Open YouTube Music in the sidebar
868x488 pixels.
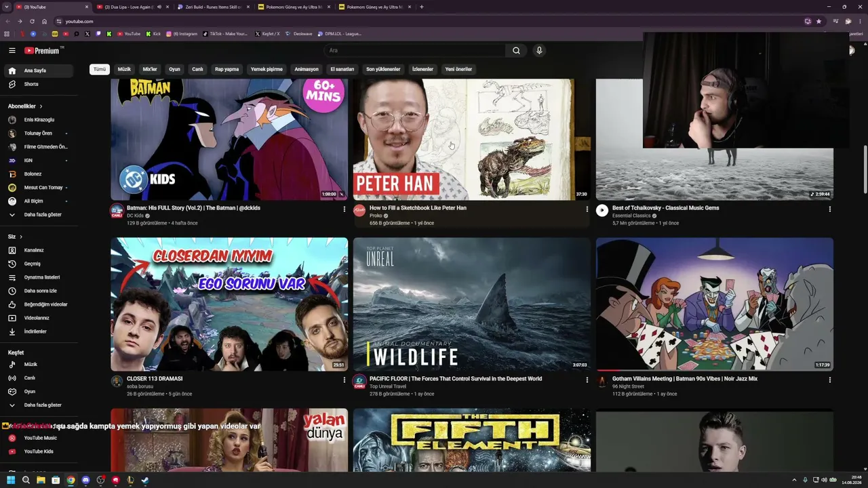39,438
